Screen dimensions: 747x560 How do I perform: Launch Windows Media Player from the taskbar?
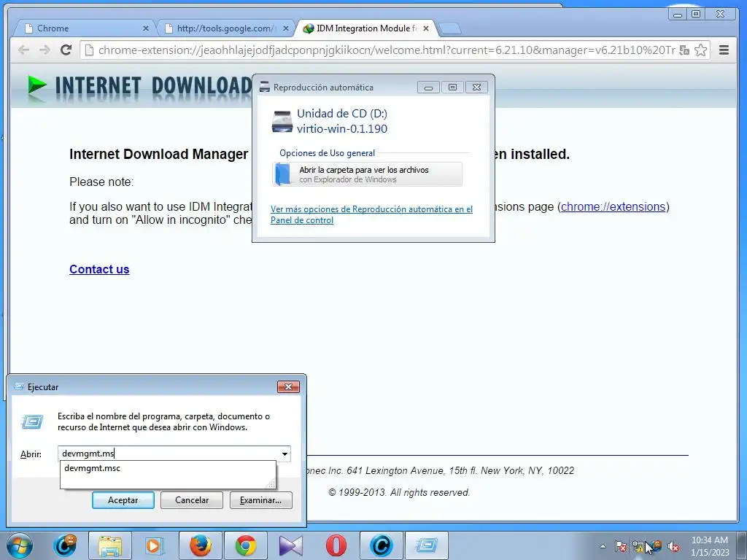click(x=154, y=545)
